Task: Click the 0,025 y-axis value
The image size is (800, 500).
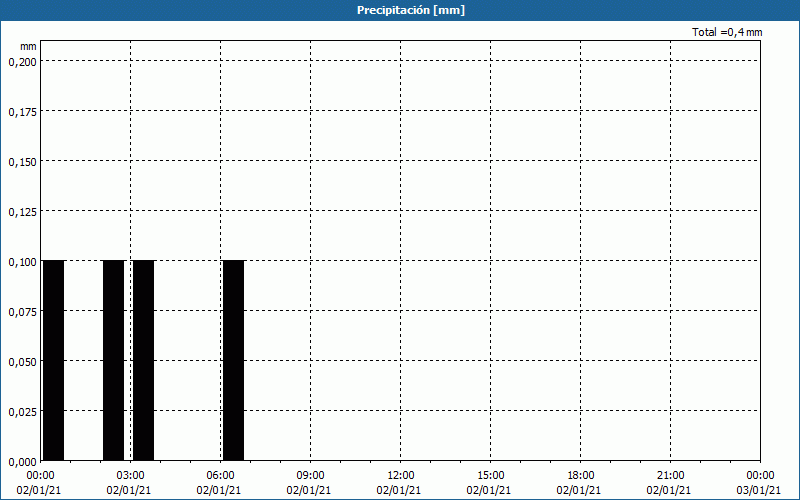Action: pyautogui.click(x=22, y=412)
